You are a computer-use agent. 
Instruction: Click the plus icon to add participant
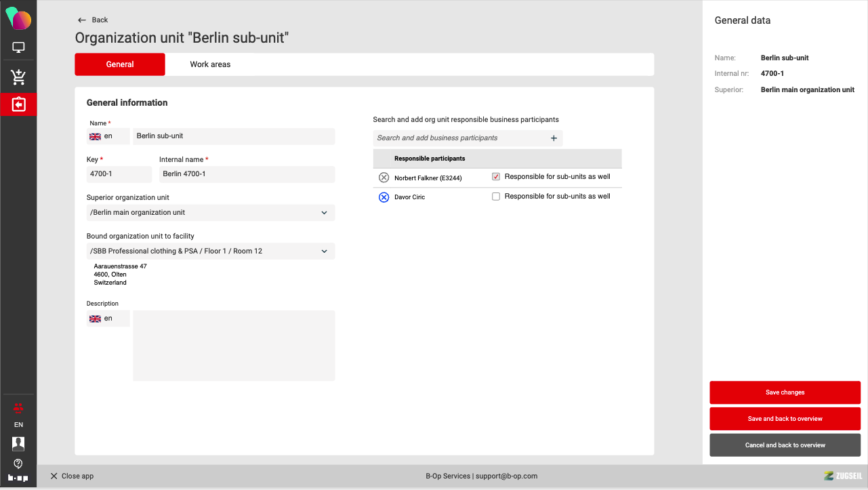(x=554, y=138)
